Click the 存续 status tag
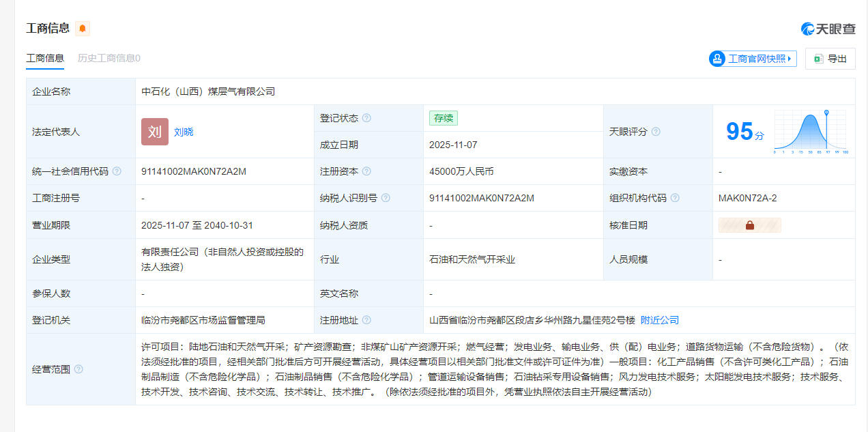 pyautogui.click(x=444, y=118)
